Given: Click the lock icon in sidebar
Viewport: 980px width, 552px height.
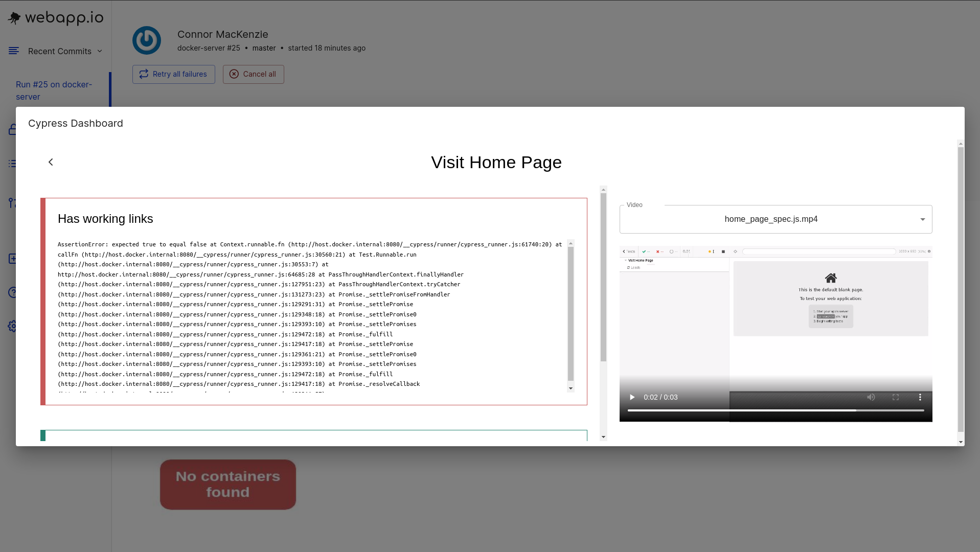Looking at the screenshot, I should click(13, 129).
